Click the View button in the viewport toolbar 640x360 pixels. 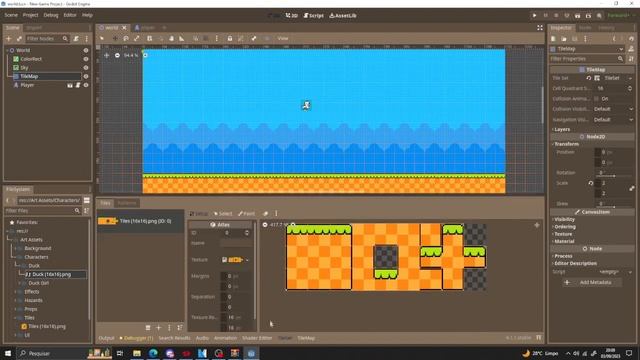click(x=283, y=38)
